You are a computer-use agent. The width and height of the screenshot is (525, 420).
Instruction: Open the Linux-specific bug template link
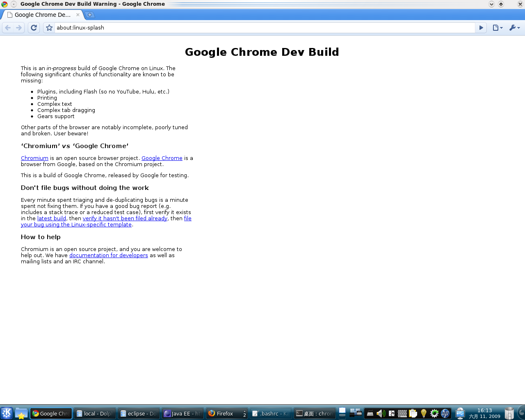[x=76, y=224]
